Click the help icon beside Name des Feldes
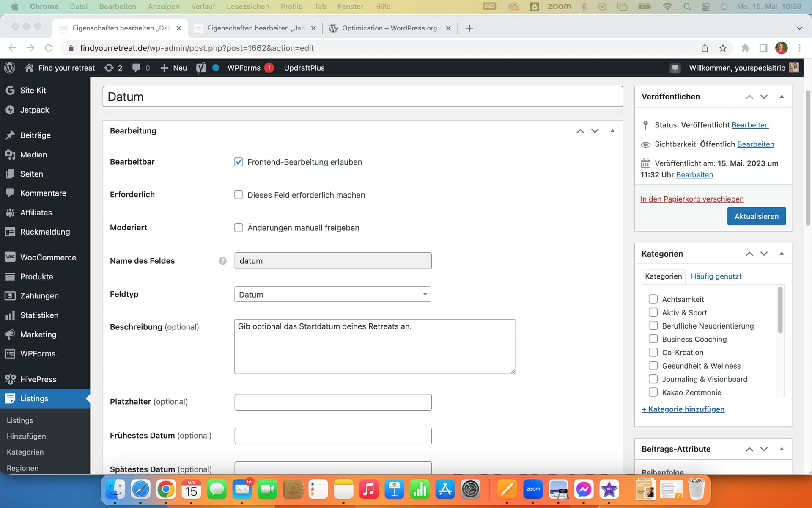 point(222,261)
